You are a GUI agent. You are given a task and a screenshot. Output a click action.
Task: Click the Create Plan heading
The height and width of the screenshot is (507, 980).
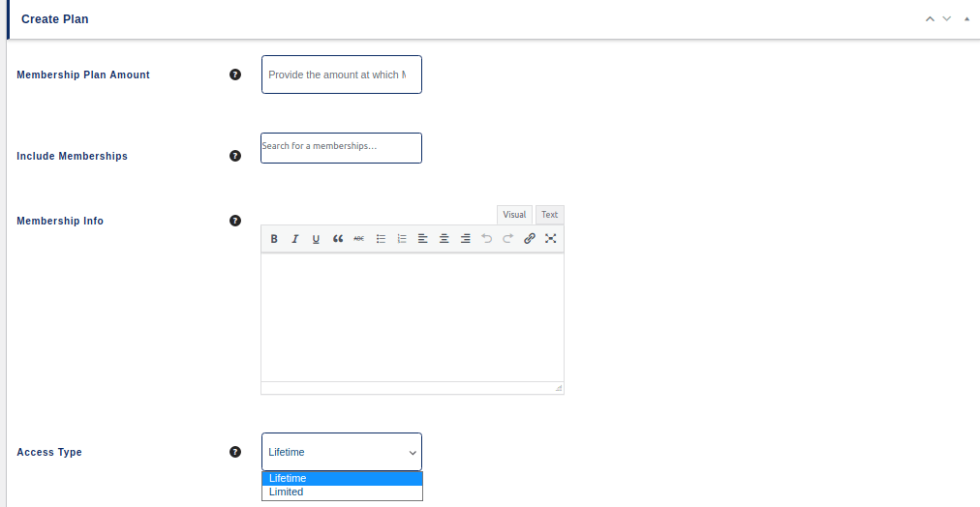(55, 19)
